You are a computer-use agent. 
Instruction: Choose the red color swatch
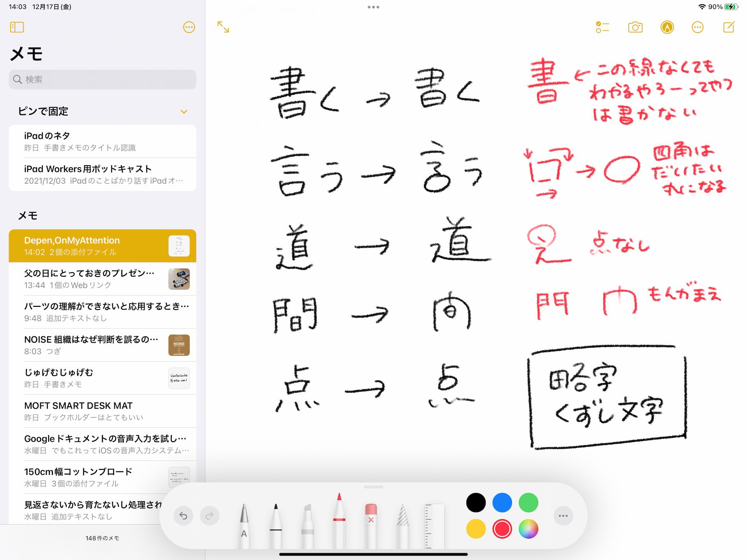(x=502, y=529)
